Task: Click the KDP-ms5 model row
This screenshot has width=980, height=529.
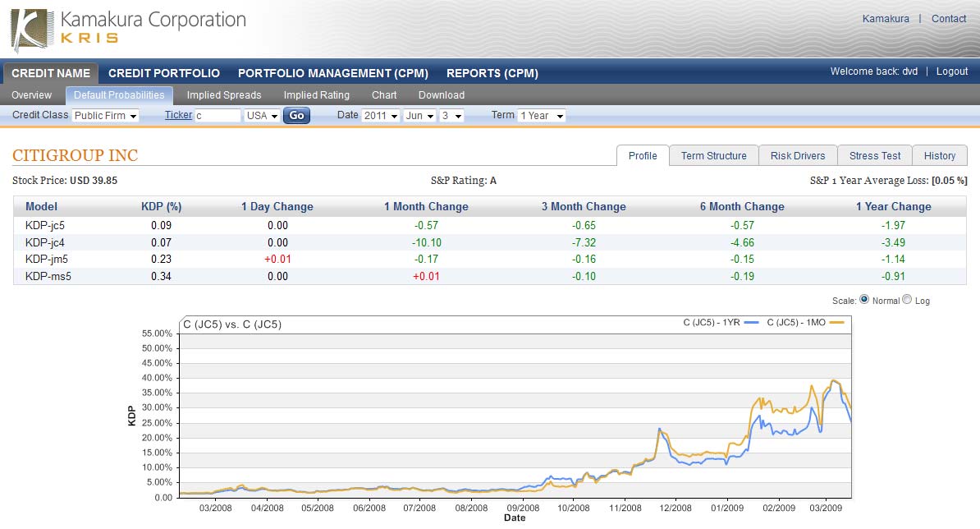Action: coord(490,276)
